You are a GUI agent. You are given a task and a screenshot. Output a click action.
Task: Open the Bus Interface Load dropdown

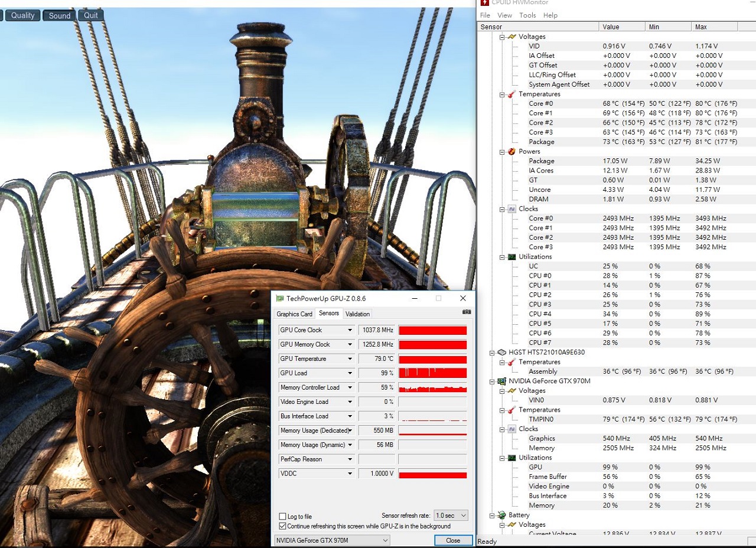[350, 416]
